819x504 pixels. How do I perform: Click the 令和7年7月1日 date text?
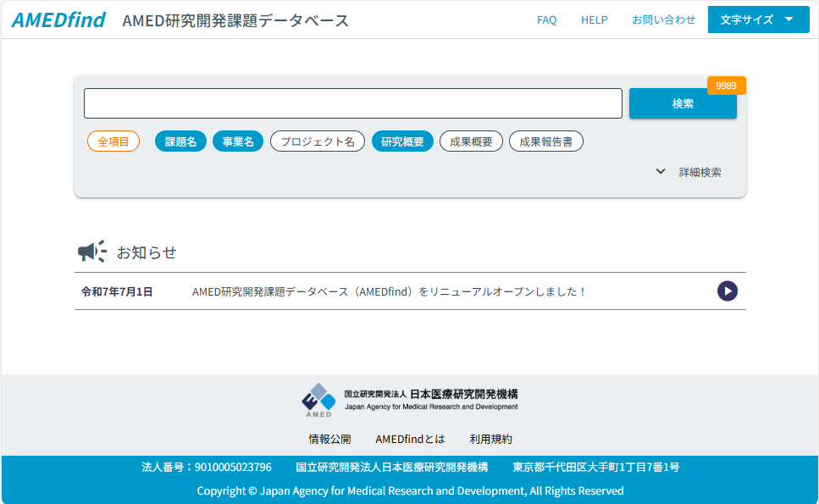[x=117, y=291]
